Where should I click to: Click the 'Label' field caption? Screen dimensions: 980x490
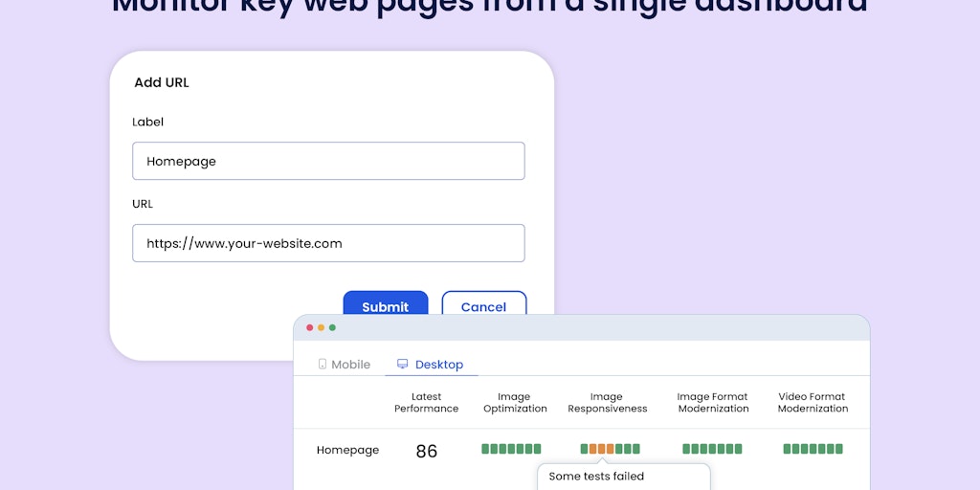pyautogui.click(x=147, y=122)
